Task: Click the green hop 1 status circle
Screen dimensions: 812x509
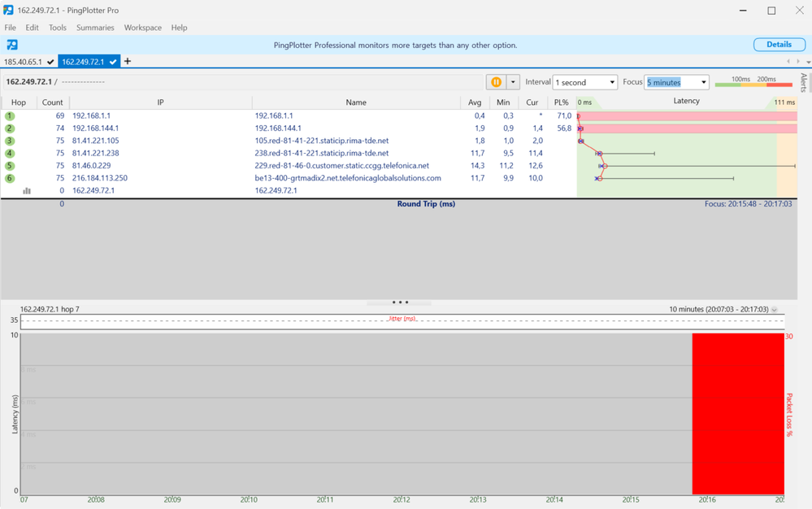Action: [10, 115]
